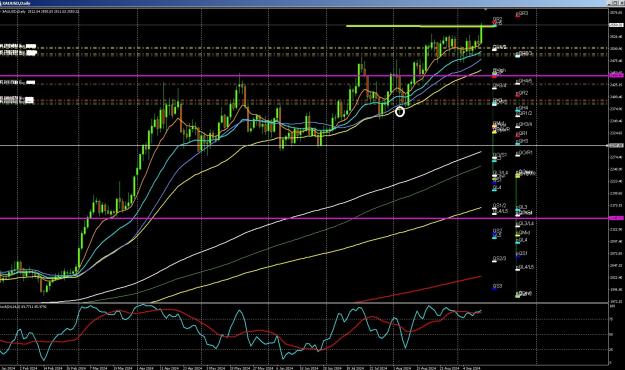Screen dimensions: 625x370
Task: Click the pQR1/2 pivot level label
Action: pos(525,113)
